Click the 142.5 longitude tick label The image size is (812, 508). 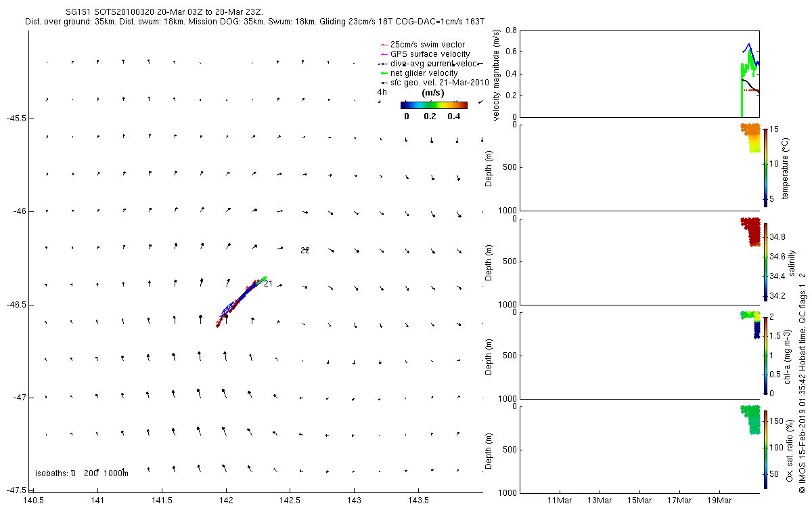tap(290, 501)
